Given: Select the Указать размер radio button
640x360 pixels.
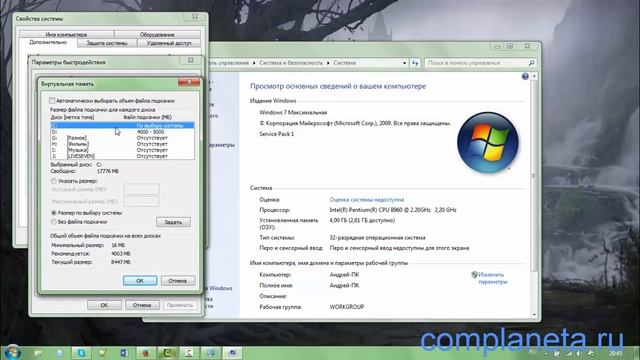Looking at the screenshot, I should [x=53, y=181].
